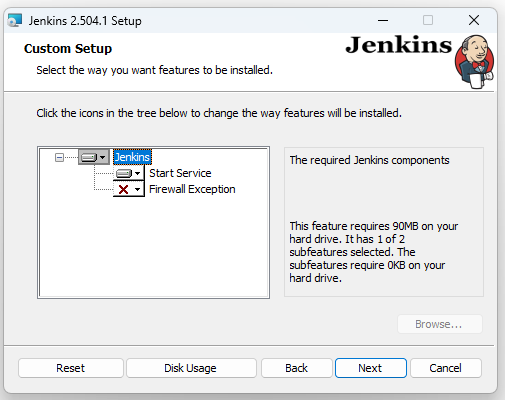This screenshot has width=505, height=400.
Task: Click the "Jenkins 2.504.1 Setup" window title
Action: (85, 21)
